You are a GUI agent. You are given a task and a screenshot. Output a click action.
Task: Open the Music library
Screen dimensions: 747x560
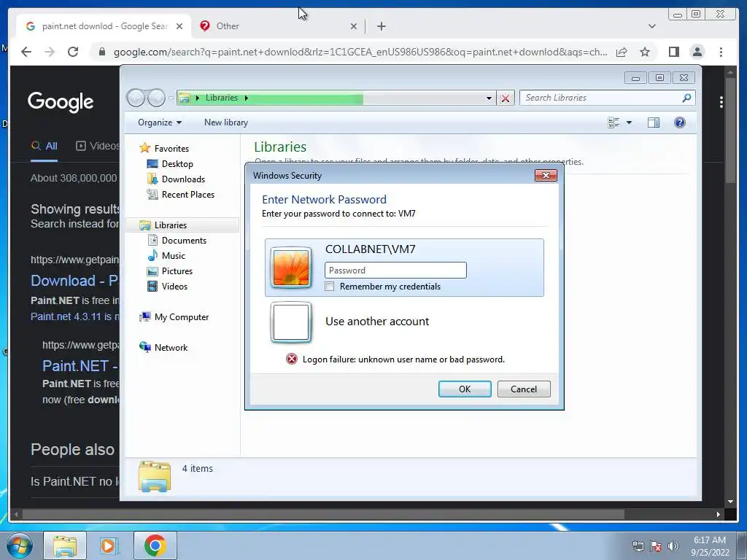174,256
